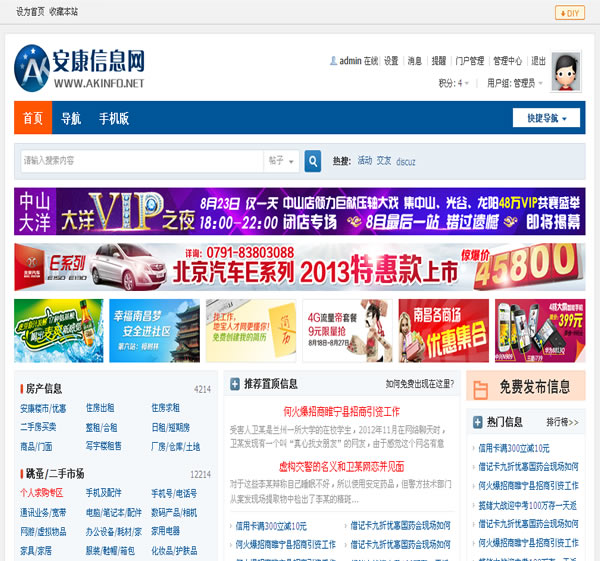This screenshot has height=561, width=600.
Task: Open 门户管理 link
Action: pyautogui.click(x=470, y=61)
